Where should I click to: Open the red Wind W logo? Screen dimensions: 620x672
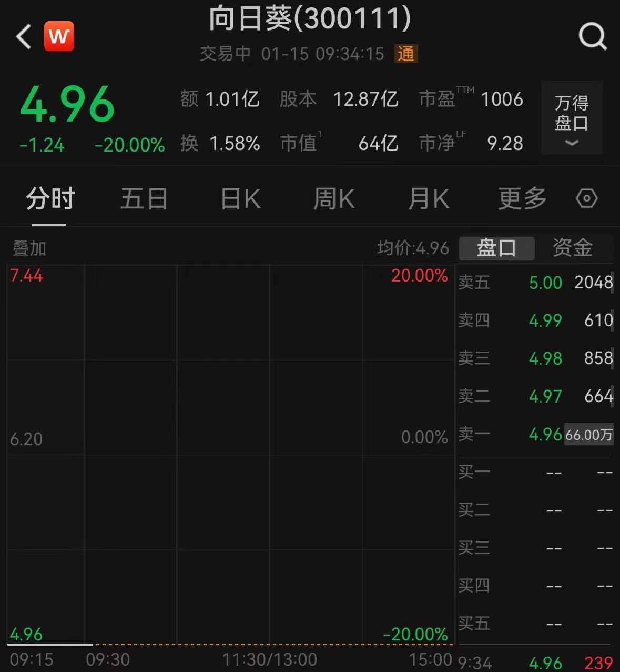[59, 36]
